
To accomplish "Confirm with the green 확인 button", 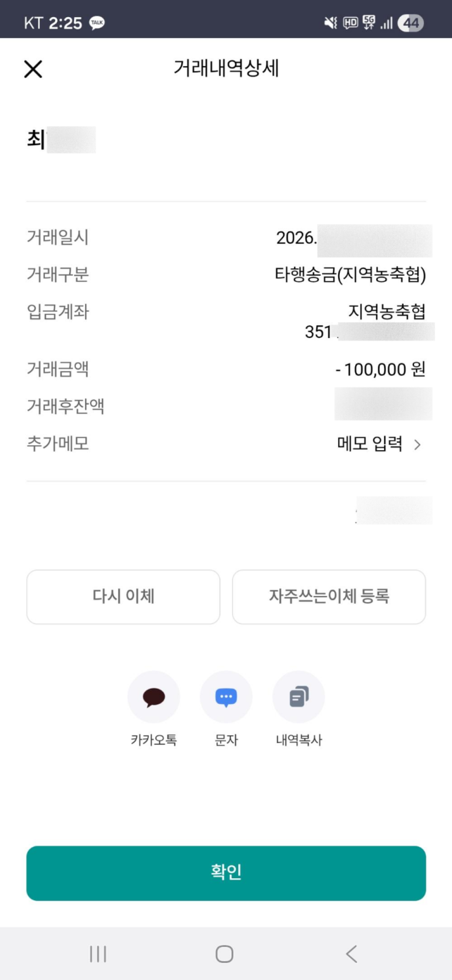I will tap(226, 873).
